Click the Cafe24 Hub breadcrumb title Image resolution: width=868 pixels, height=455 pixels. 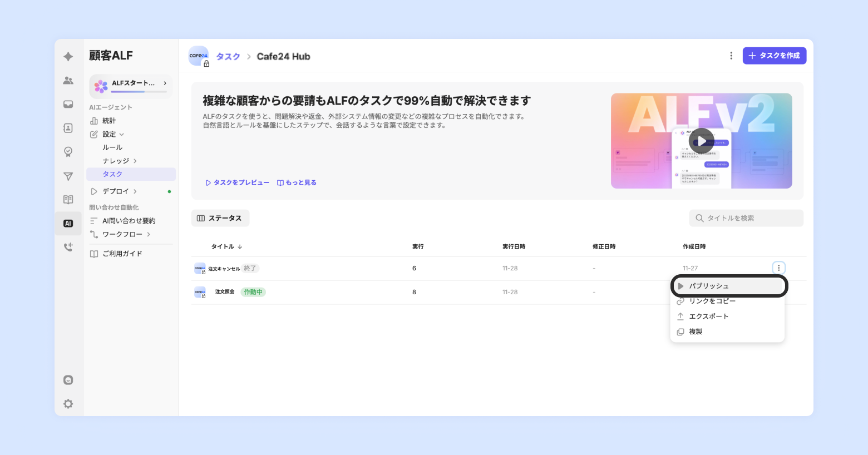283,57
